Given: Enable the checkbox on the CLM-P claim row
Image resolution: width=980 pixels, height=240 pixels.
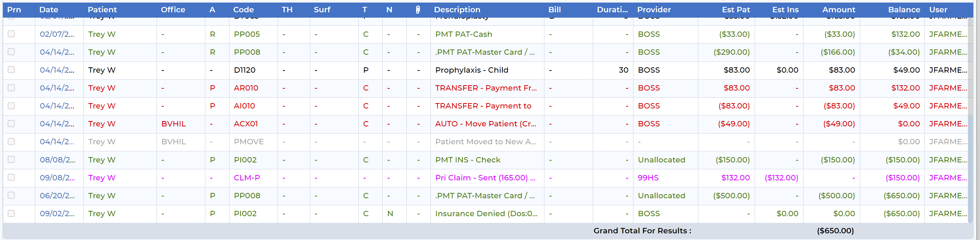Looking at the screenshot, I should [x=11, y=177].
